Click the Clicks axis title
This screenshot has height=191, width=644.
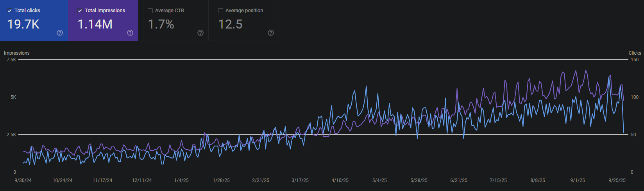pos(635,53)
